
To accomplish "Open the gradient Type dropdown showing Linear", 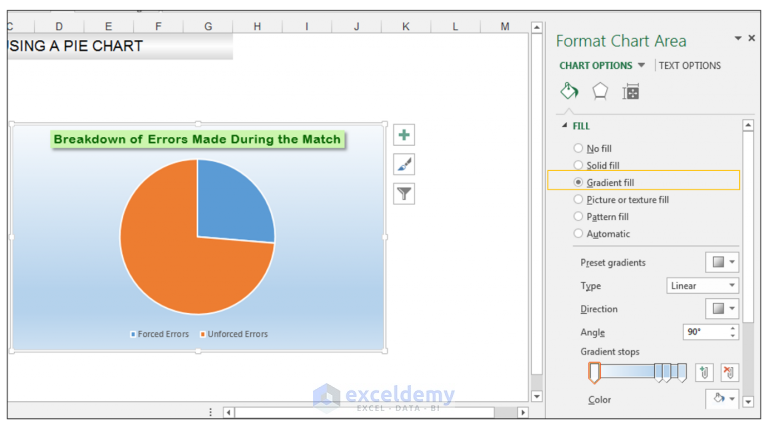I will pyautogui.click(x=702, y=286).
